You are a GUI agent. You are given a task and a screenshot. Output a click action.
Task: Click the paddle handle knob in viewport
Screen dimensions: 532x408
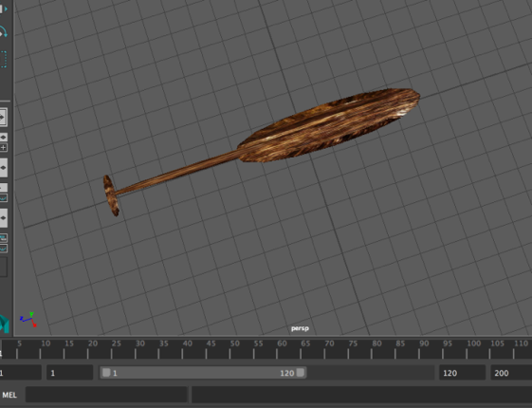point(111,195)
